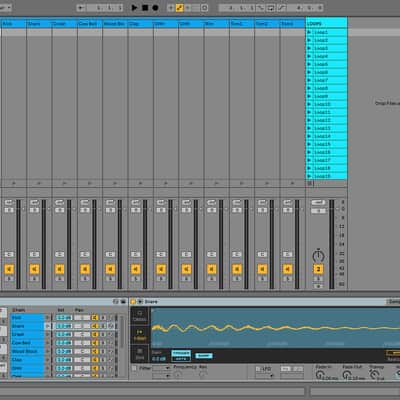Screen dimensions: 400x400
Task: Click the save preset icon above chain list
Action: click(x=123, y=302)
